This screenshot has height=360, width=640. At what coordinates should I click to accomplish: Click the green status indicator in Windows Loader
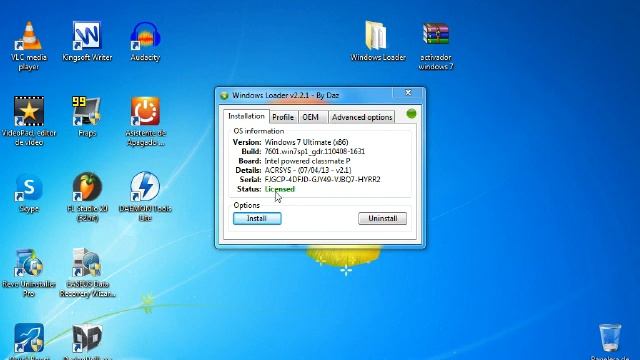tap(411, 114)
